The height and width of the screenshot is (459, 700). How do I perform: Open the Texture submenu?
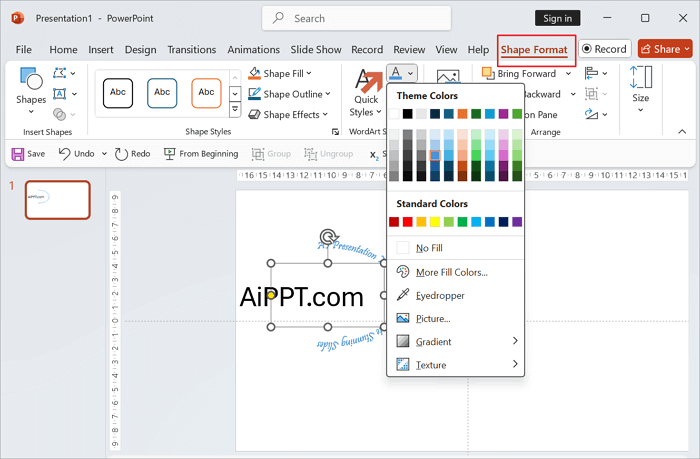pos(455,365)
